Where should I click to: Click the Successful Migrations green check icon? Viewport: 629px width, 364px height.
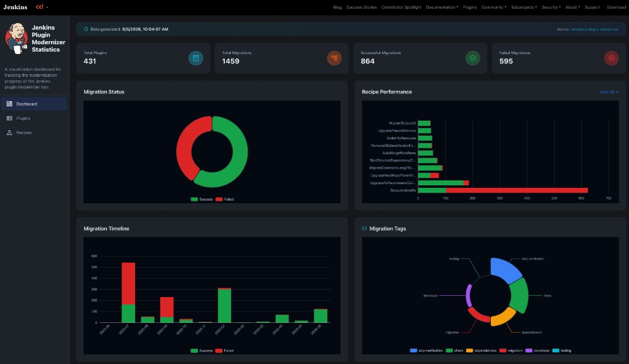tap(473, 58)
